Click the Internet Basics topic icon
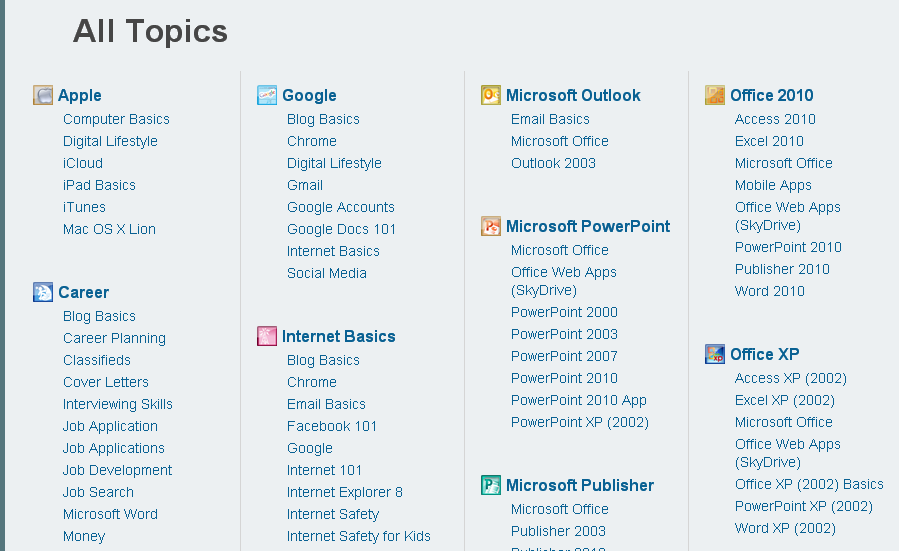Screen dimensions: 899x551 pos(267,336)
